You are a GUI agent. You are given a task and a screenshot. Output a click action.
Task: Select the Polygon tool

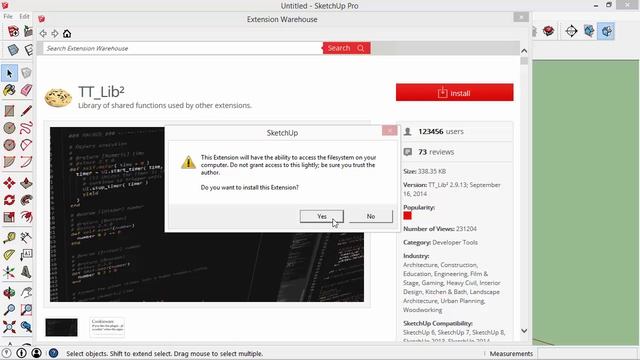(x=9, y=145)
